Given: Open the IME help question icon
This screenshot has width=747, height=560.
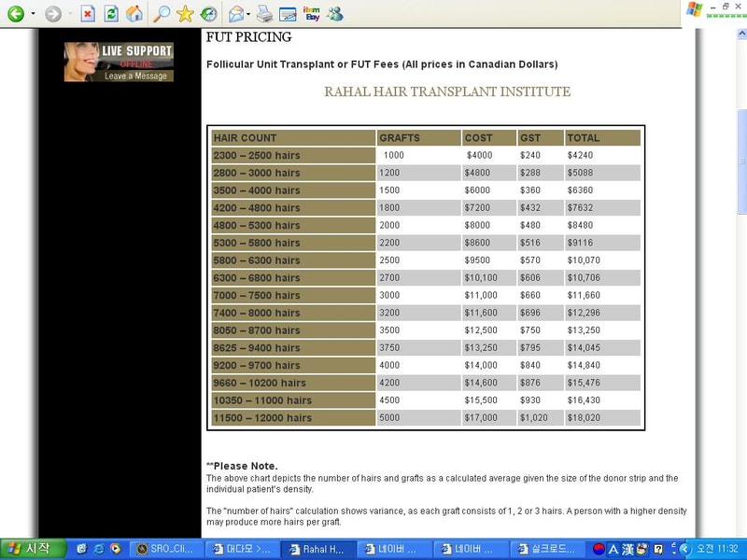Looking at the screenshot, I should (658, 549).
